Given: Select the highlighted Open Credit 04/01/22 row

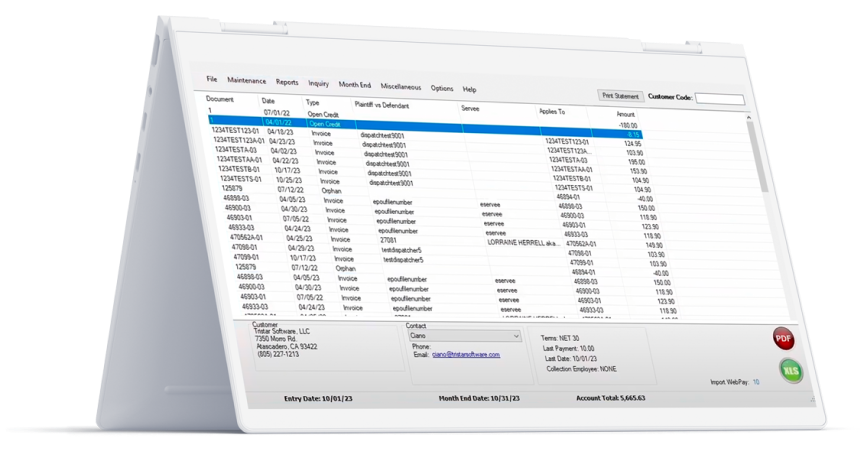Looking at the screenshot, I should pyautogui.click(x=425, y=127).
